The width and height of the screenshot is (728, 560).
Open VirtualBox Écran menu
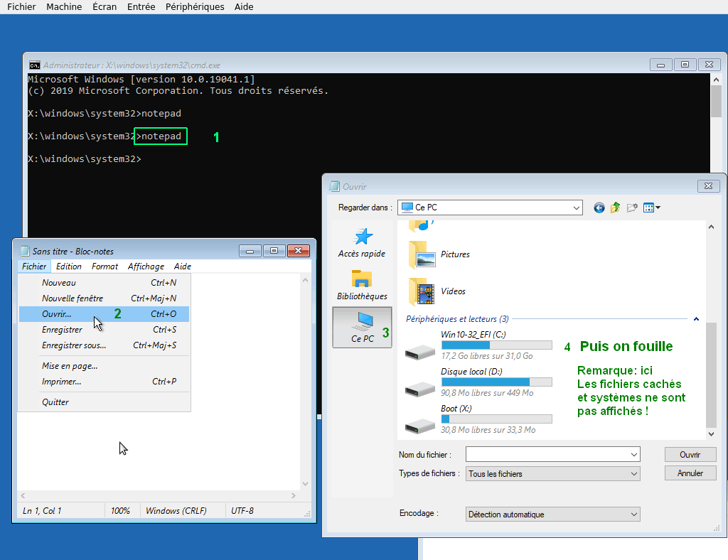(x=105, y=7)
